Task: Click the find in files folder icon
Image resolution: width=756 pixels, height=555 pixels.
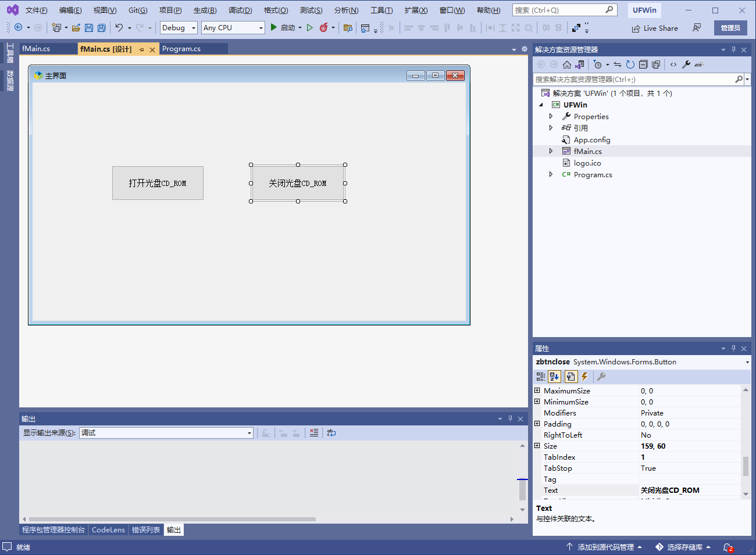Action: point(348,27)
